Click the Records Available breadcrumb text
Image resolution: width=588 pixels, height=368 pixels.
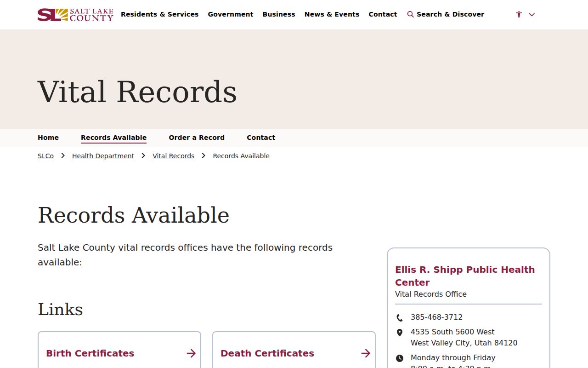tap(241, 156)
